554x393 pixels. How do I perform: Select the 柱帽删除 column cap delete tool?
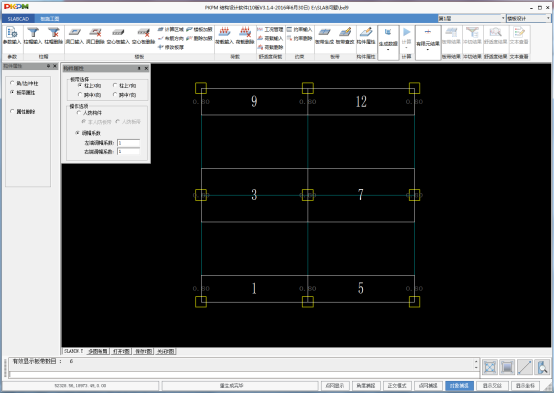(x=54, y=36)
